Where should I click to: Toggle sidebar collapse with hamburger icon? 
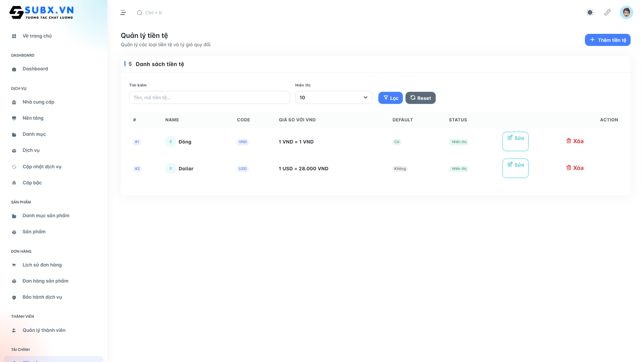click(123, 12)
